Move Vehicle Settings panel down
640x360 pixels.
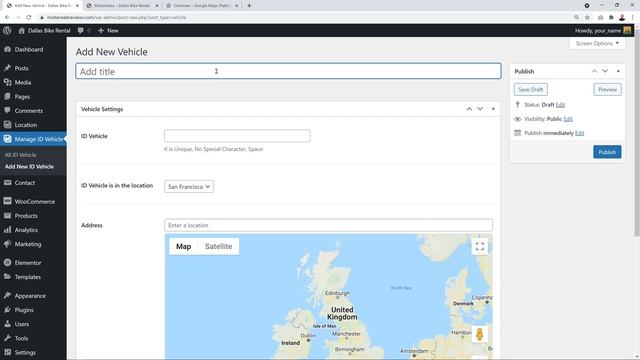pos(480,109)
